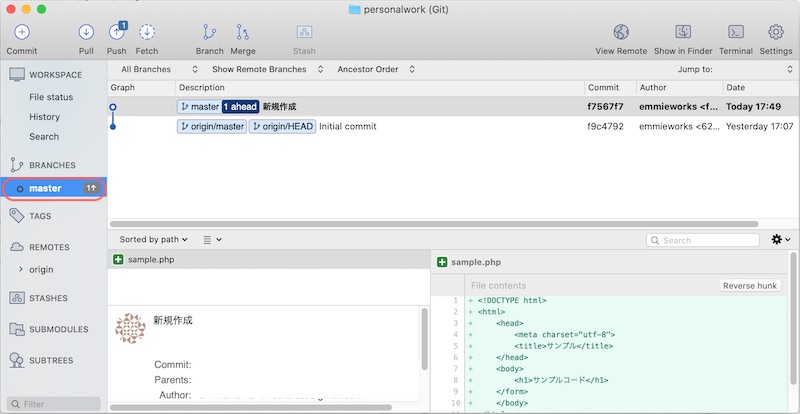800x414 pixels.
Task: Click commit hash f7567f7
Action: [606, 107]
